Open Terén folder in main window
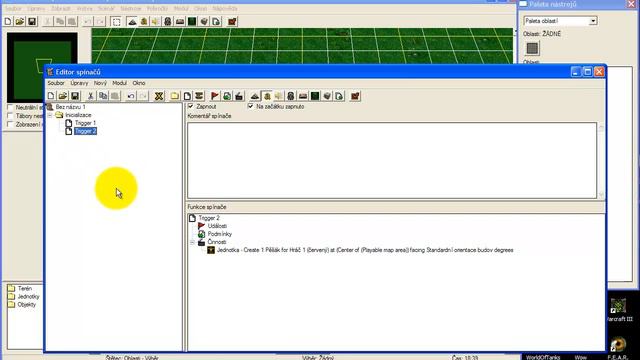The width and height of the screenshot is (640, 360). pos(24,289)
